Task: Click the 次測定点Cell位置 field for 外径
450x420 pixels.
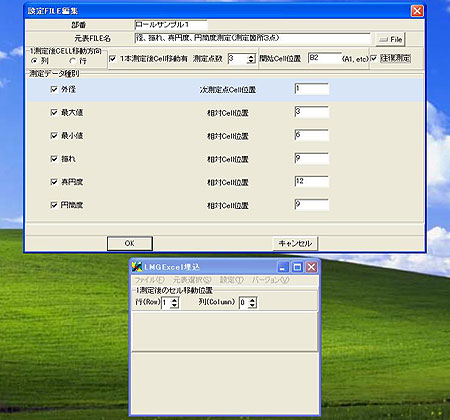Action: [x=312, y=89]
